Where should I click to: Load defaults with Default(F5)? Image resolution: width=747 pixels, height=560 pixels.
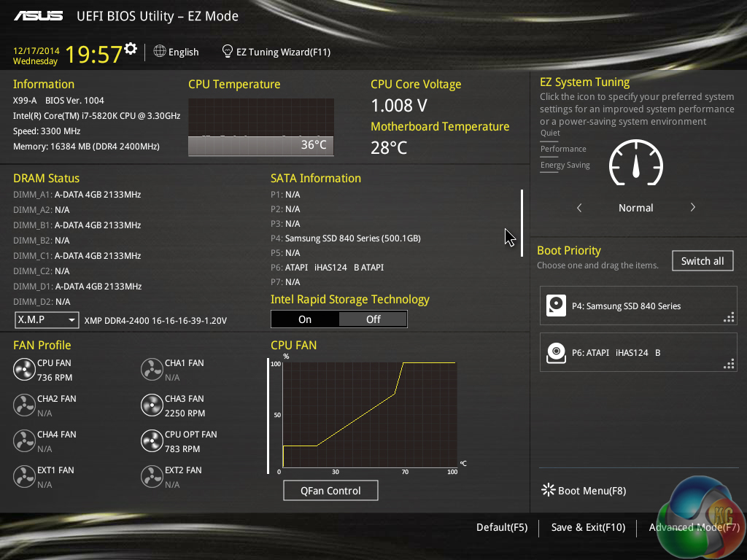502,527
